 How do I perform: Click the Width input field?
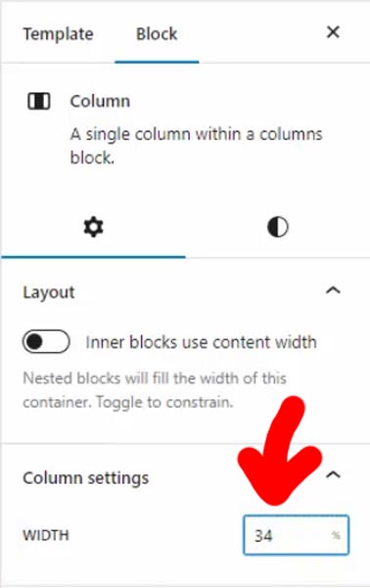pos(297,535)
